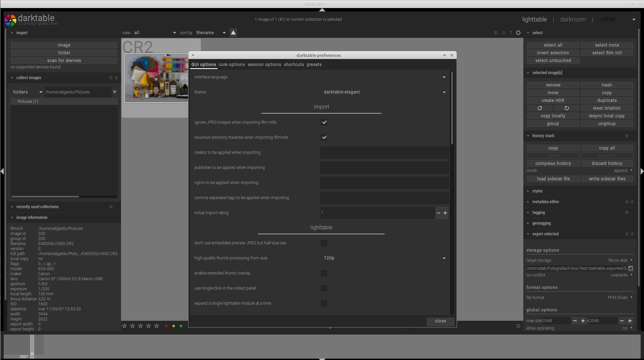Collapse the left side panel arrow
This screenshot has height=360, width=644.
2,171
